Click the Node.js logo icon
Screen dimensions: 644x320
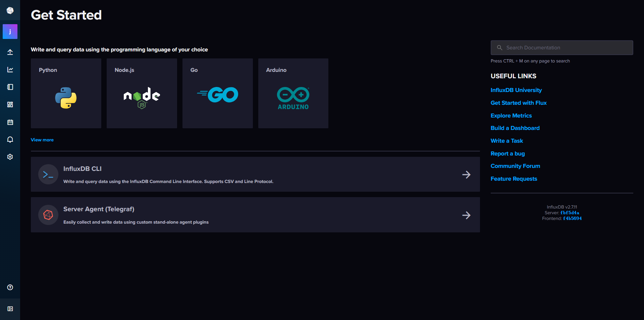coord(142,98)
